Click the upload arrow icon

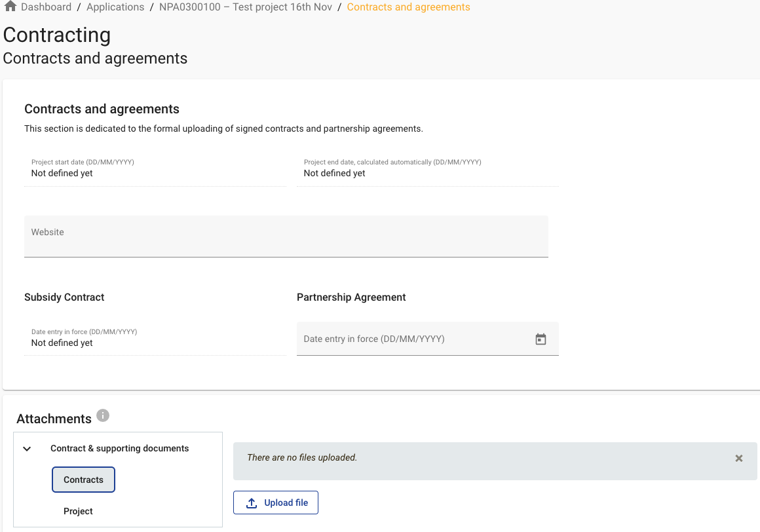click(252, 503)
